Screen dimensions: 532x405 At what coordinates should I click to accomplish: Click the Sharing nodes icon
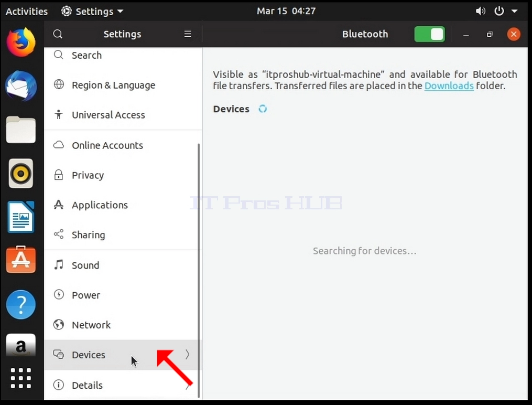coord(59,235)
